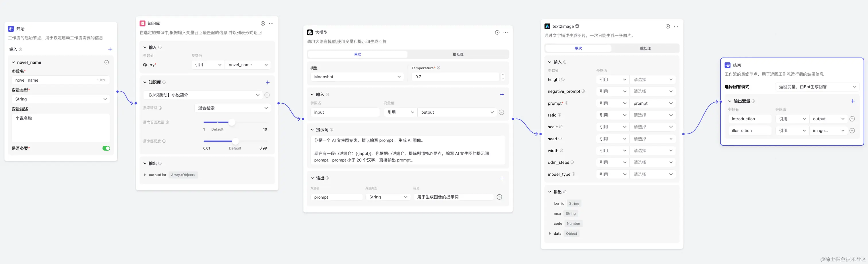Add an input parameter to Start node
Viewport: 868px width, 264px height.
(110, 49)
